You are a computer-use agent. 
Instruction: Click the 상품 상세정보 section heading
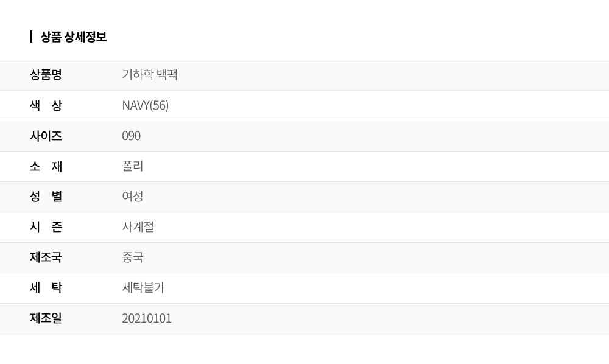click(74, 37)
